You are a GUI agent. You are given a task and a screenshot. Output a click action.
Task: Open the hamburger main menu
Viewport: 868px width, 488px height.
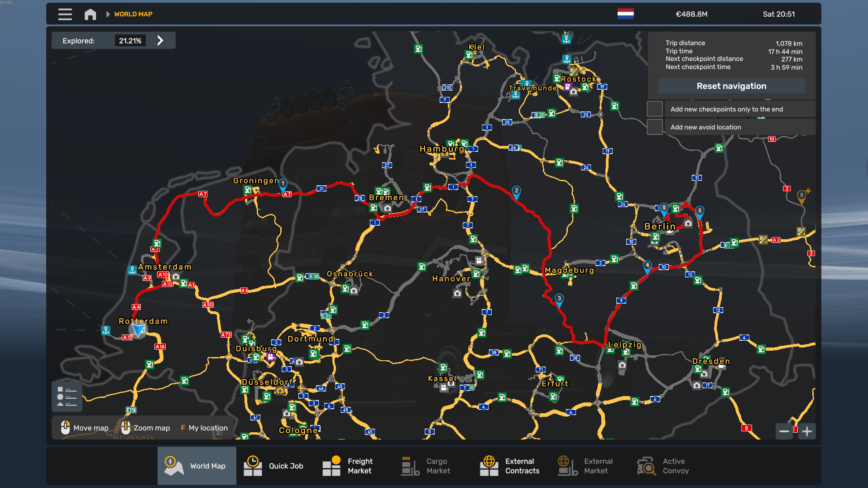(65, 14)
